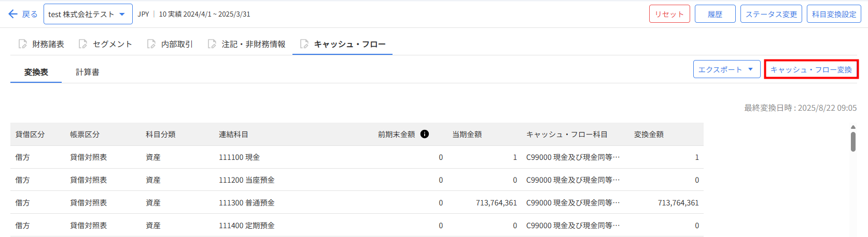Image resolution: width=868 pixels, height=237 pixels.
Task: Switch to the 計算書 sub-tab
Action: [88, 72]
